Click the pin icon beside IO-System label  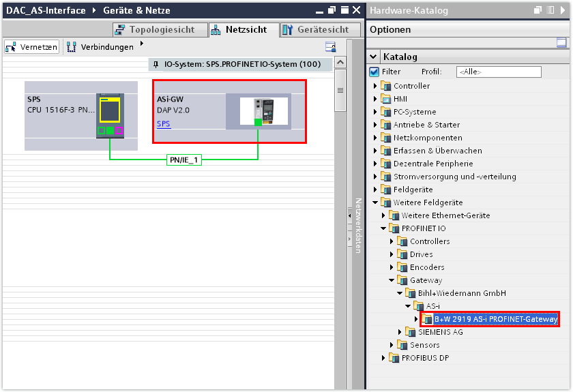tap(156, 64)
